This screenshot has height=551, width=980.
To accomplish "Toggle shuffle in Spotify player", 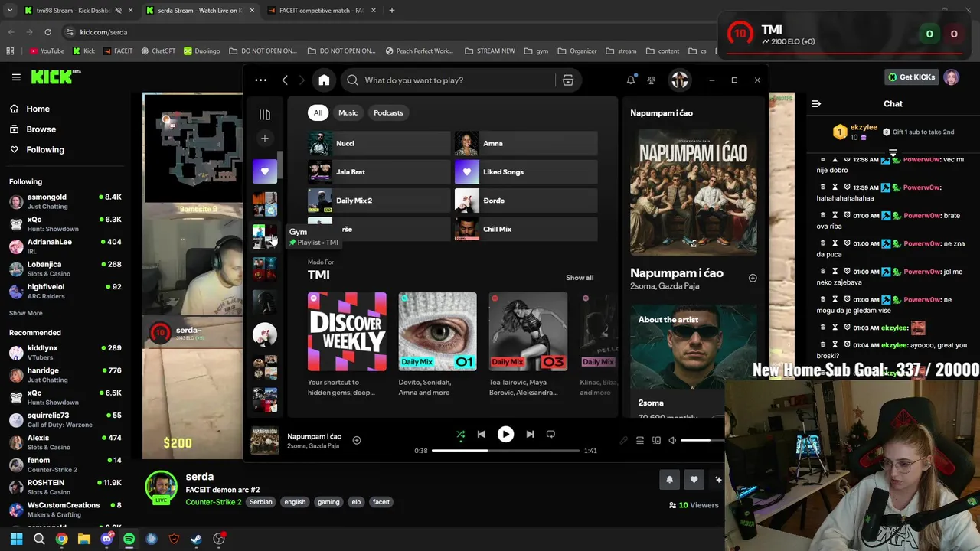I will pyautogui.click(x=461, y=434).
